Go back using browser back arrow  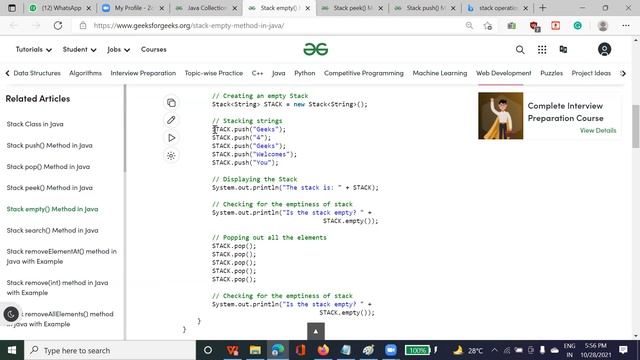13,25
